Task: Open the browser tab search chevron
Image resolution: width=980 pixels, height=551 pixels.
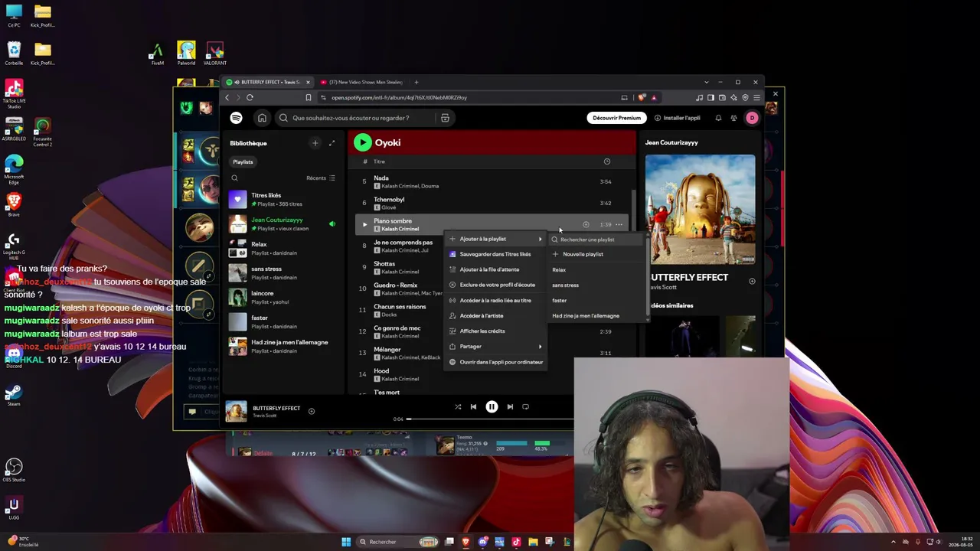Action: (706, 82)
